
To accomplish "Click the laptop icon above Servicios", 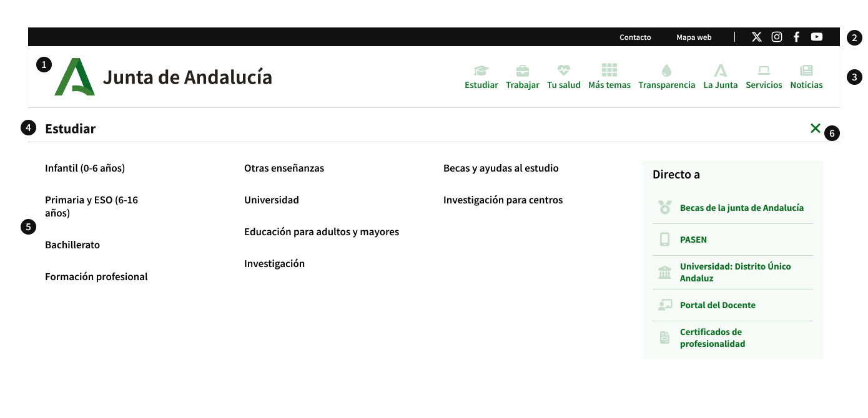I will [x=764, y=70].
